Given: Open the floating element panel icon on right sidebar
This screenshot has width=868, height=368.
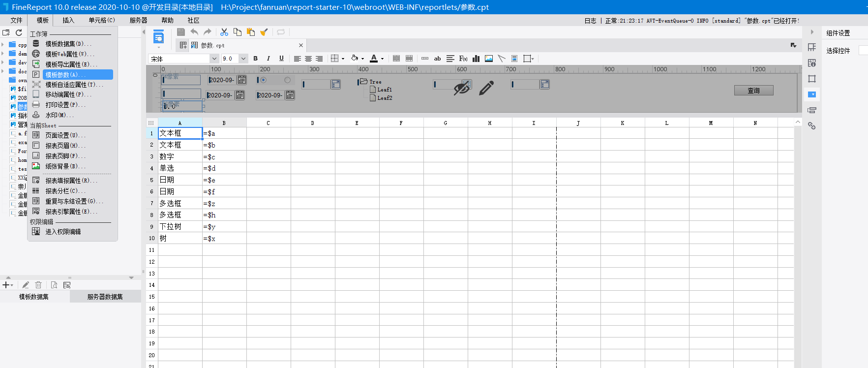Looking at the screenshot, I should [812, 79].
